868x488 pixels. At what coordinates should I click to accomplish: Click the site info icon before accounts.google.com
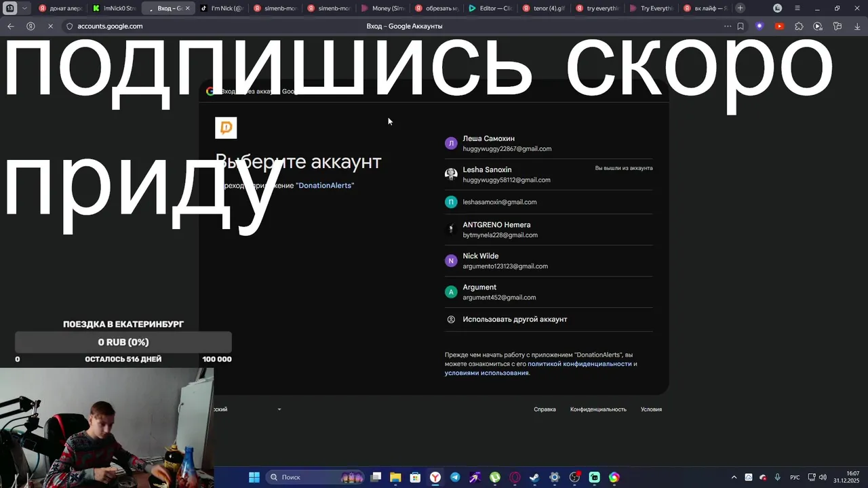69,26
